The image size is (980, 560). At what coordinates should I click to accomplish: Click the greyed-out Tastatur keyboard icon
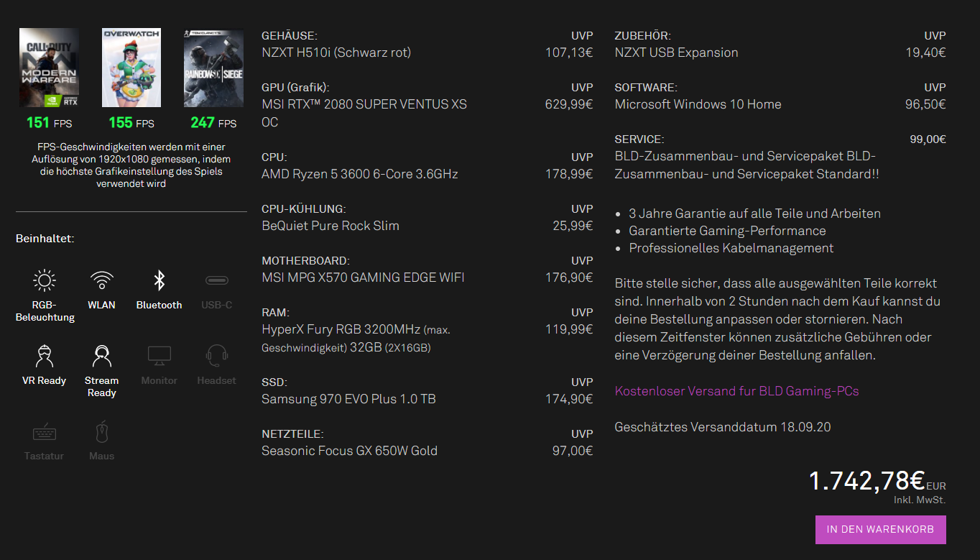[x=44, y=433]
